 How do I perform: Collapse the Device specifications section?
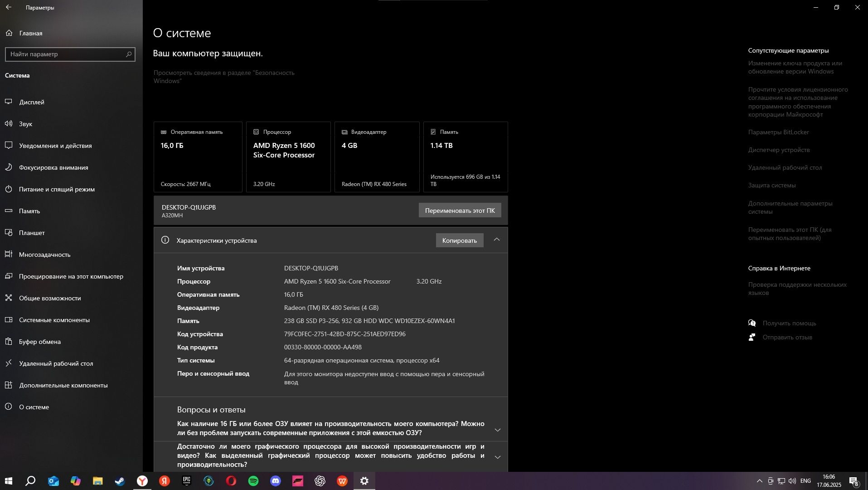497,240
